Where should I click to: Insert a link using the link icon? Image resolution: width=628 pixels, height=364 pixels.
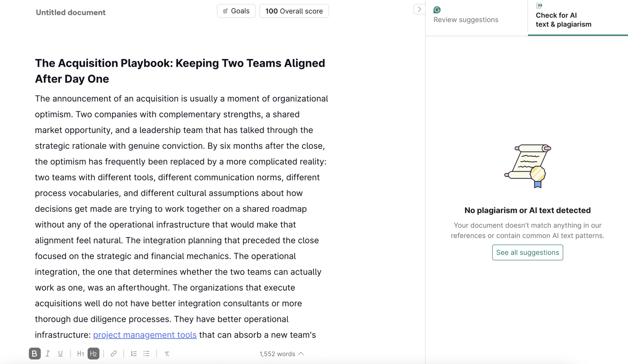113,353
